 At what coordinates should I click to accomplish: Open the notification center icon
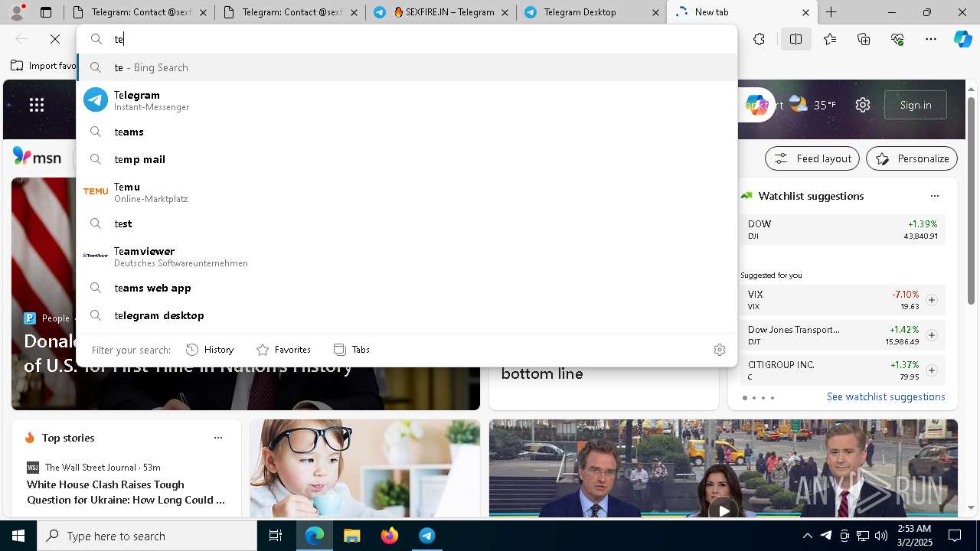tap(955, 536)
